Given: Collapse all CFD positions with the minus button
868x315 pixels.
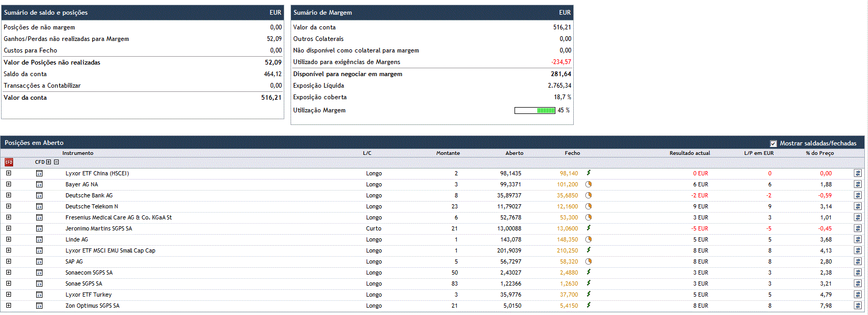Looking at the screenshot, I should tap(56, 162).
